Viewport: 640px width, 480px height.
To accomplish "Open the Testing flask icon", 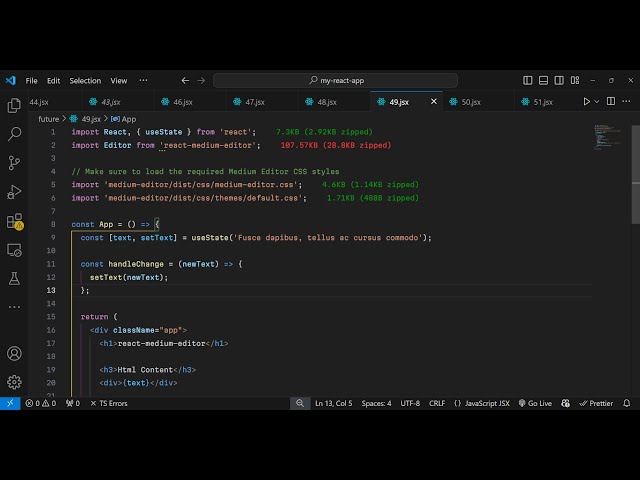I will [x=14, y=279].
